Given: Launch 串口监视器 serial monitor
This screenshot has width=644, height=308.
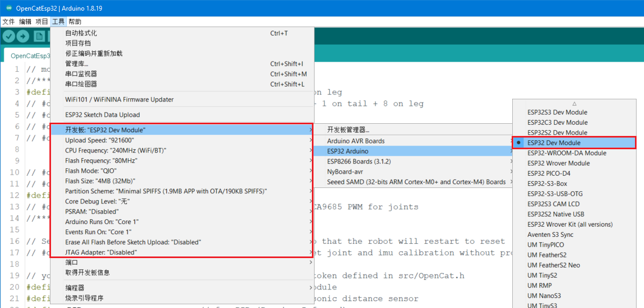Looking at the screenshot, I should pos(182,74).
